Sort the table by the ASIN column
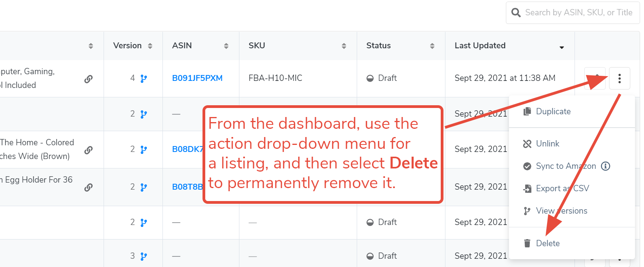The width and height of the screenshot is (644, 267). click(226, 46)
